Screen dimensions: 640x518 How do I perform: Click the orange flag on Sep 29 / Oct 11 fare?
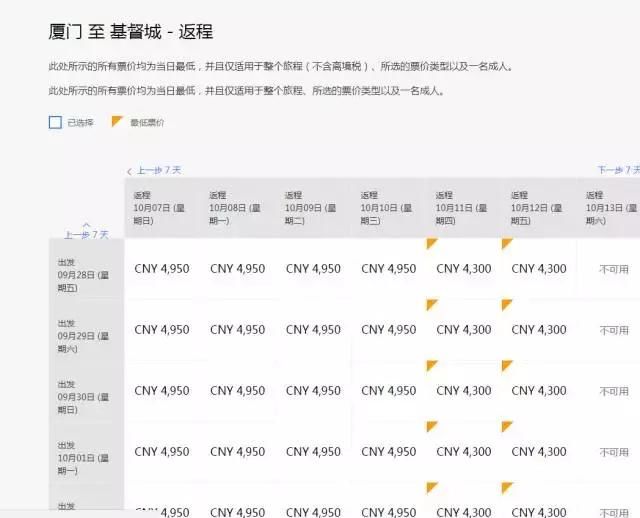coord(431,304)
